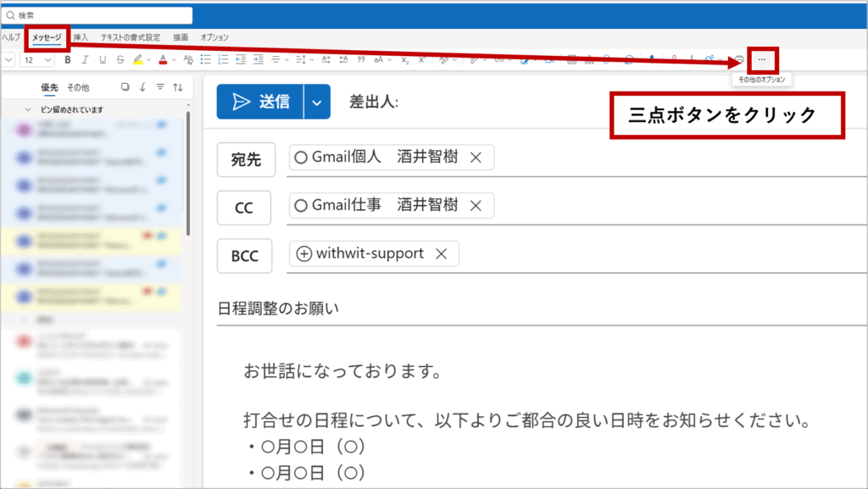Insert a numbered list

223,60
